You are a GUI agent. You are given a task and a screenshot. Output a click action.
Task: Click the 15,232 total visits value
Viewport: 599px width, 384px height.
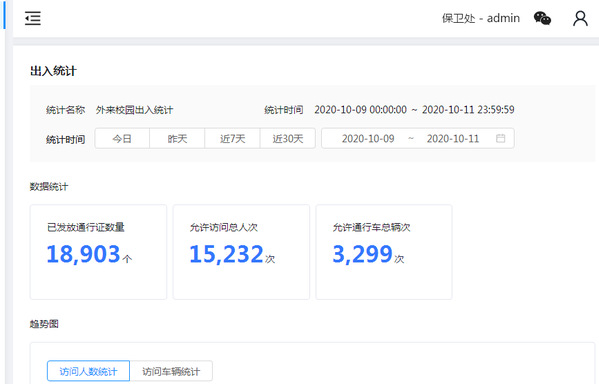[x=226, y=254]
